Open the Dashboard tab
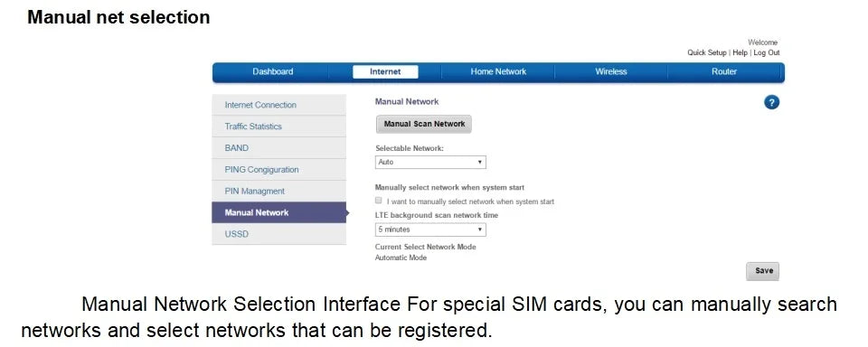868x347 pixels. [x=273, y=71]
